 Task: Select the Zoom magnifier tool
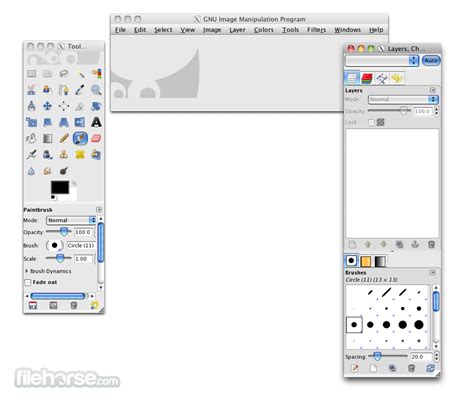[x=96, y=89]
